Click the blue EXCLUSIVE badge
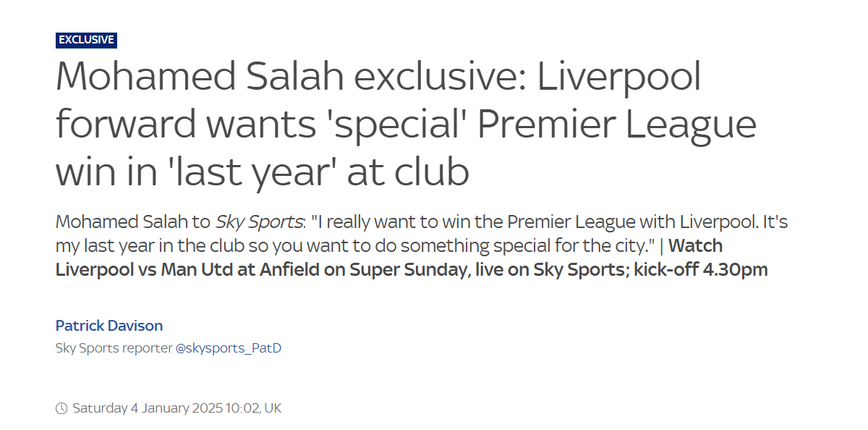This screenshot has width=868, height=430. (86, 40)
